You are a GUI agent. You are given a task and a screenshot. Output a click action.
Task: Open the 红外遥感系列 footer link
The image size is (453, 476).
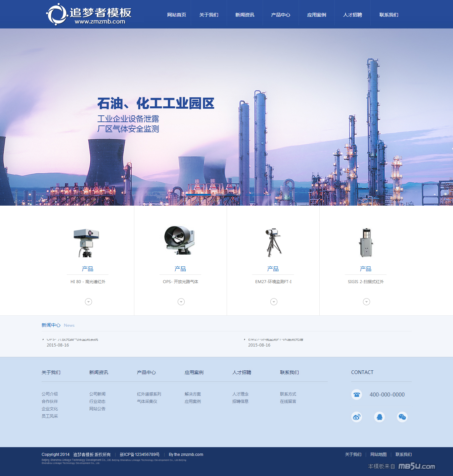pyautogui.click(x=149, y=394)
